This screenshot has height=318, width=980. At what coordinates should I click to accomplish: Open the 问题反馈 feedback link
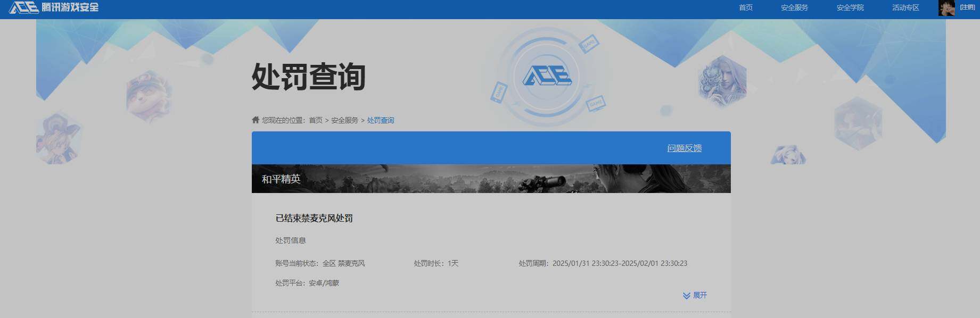(685, 148)
